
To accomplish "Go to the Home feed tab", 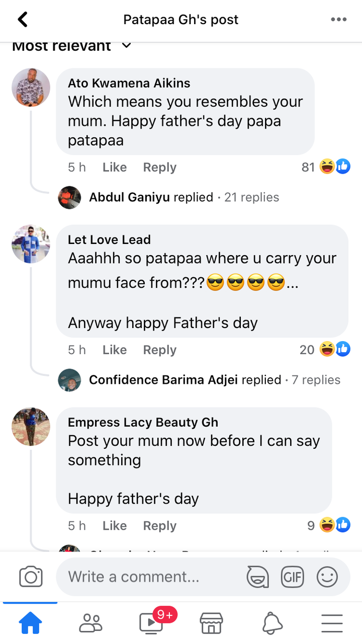I will click(30, 624).
